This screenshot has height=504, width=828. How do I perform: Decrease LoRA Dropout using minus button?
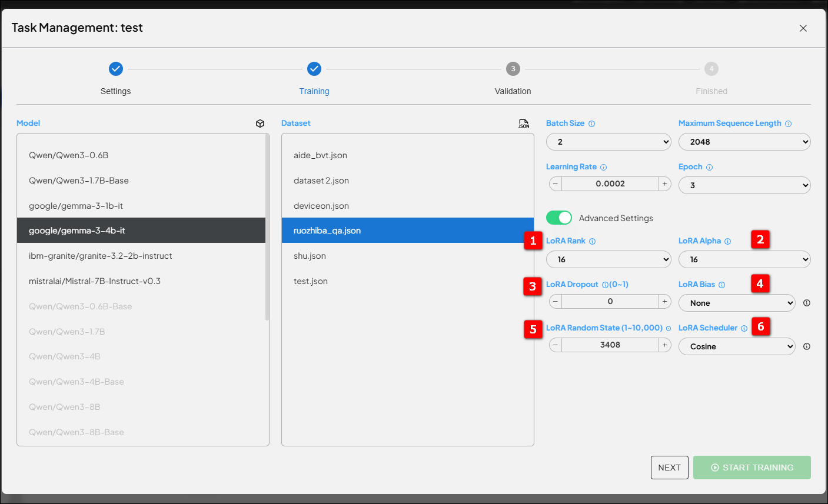click(556, 301)
